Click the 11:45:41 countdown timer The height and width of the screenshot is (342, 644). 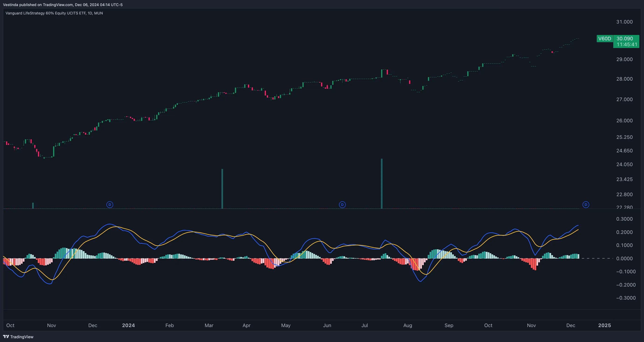coord(627,44)
